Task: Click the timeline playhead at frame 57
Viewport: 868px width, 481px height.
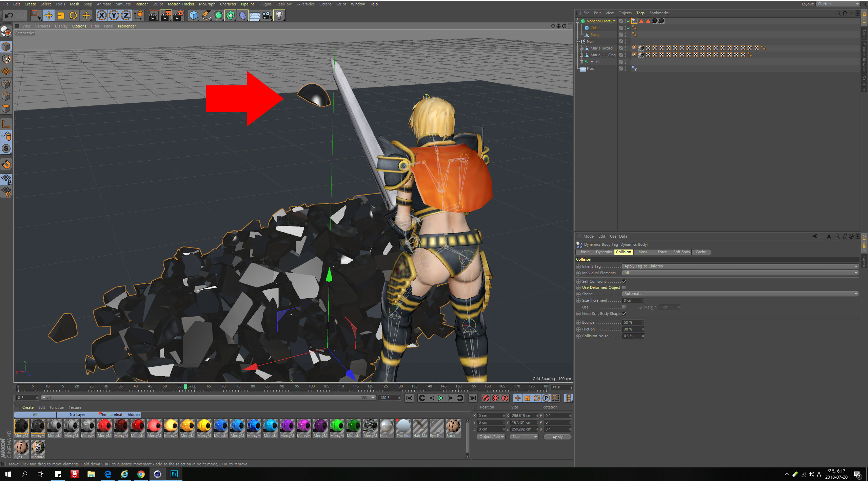Action: (185, 386)
